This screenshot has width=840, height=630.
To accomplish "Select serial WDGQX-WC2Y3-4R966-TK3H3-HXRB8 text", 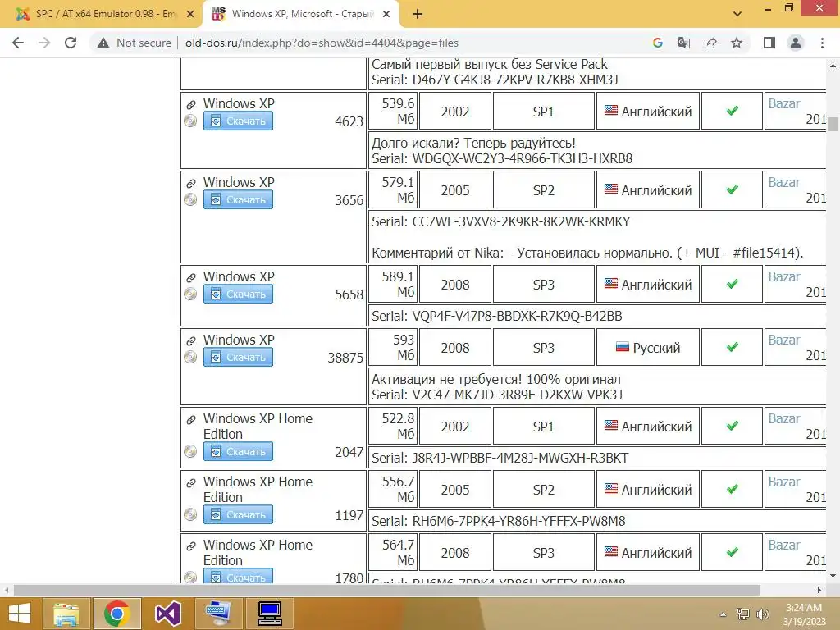I will 522,158.
